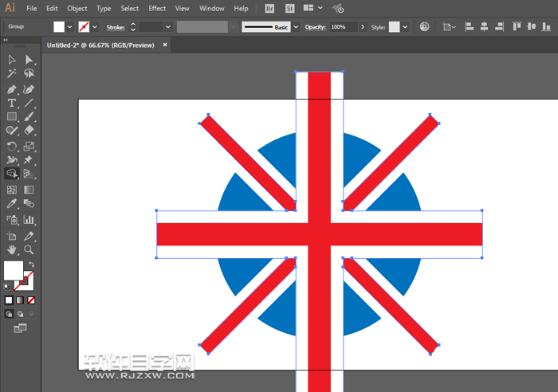Set the fill to None in the toolbox
Screen dimensions: 558x392
31,300
